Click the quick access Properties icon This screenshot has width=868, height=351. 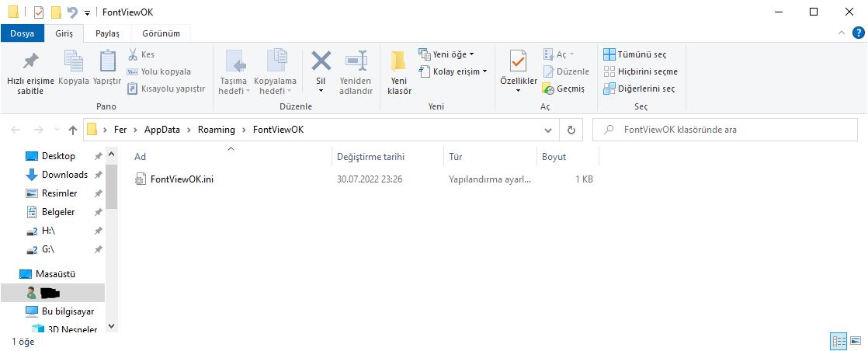pyautogui.click(x=38, y=12)
